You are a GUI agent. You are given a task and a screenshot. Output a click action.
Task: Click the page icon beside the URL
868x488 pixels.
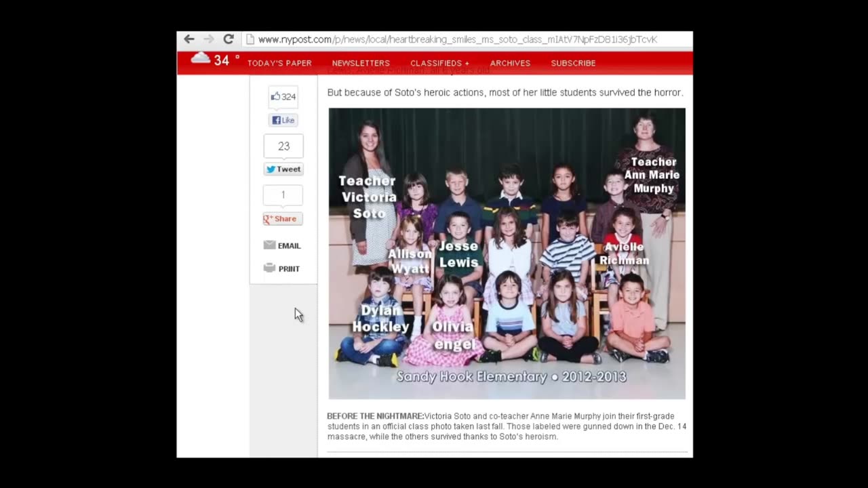click(x=250, y=39)
